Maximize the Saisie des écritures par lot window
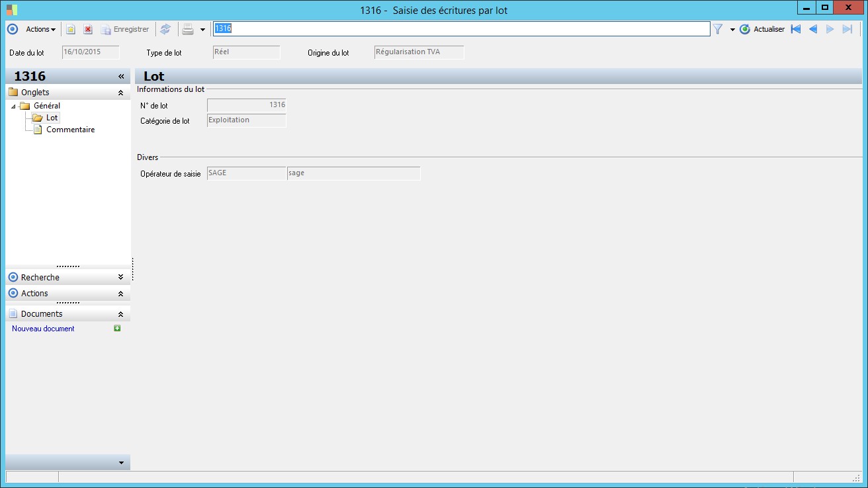Image resolution: width=868 pixels, height=488 pixels. pos(824,8)
